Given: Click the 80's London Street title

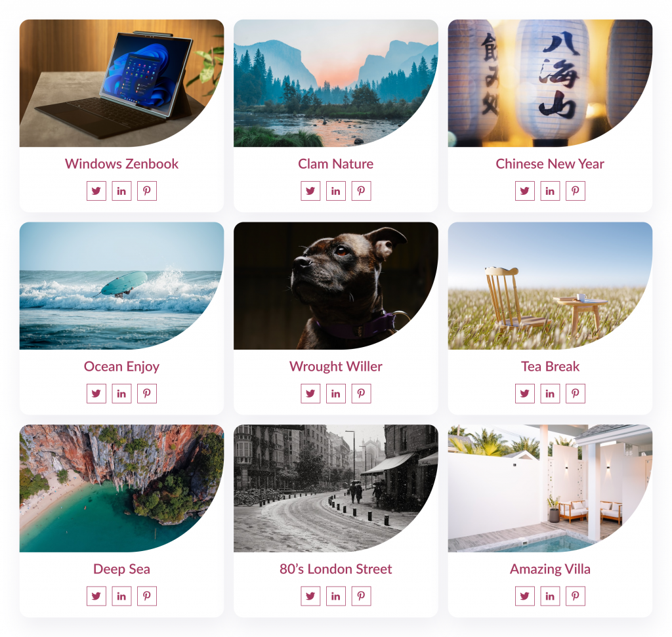Looking at the screenshot, I should click(335, 569).
